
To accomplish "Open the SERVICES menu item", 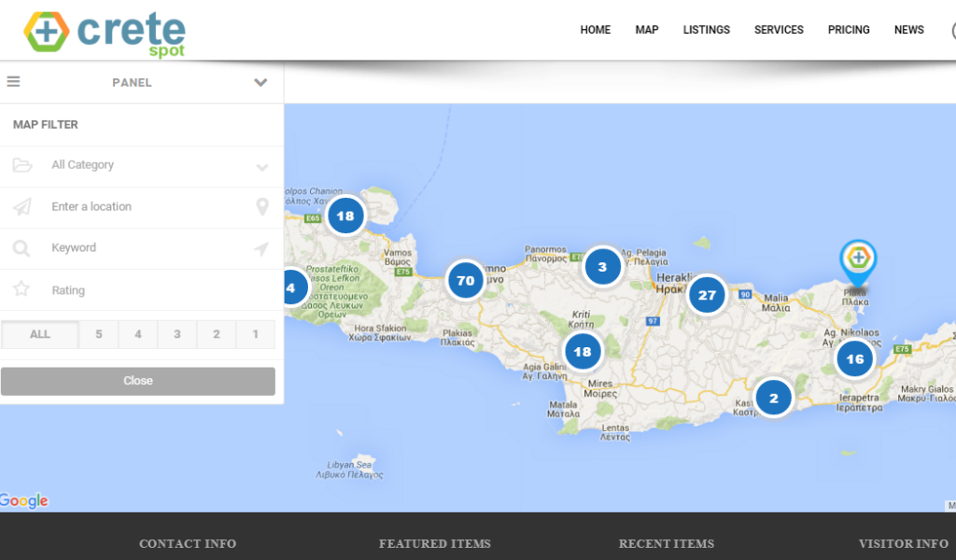I will click(779, 30).
